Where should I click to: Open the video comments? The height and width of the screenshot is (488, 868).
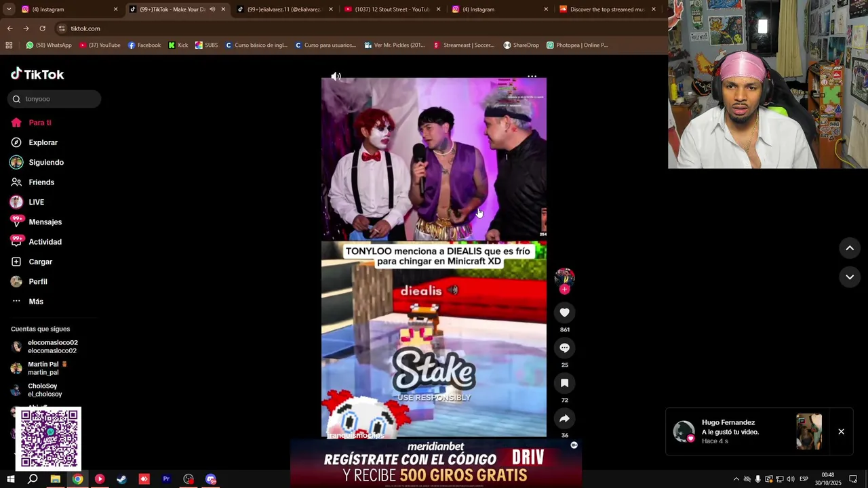[x=564, y=348]
